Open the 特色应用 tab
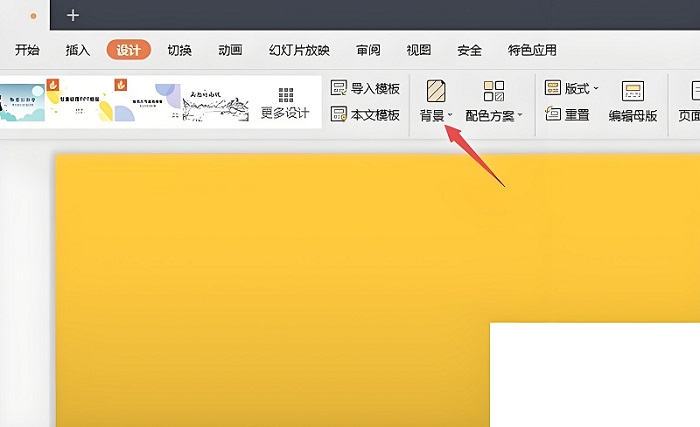Screen dimensions: 700x427 coord(532,50)
